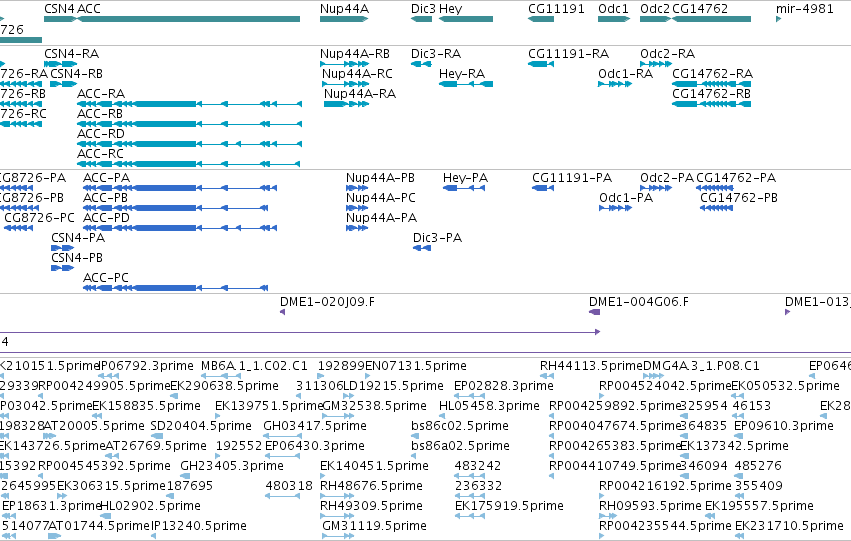This screenshot has height=541, width=851.
Task: Click the ACC-RB transcript label
Action: pyautogui.click(x=100, y=114)
